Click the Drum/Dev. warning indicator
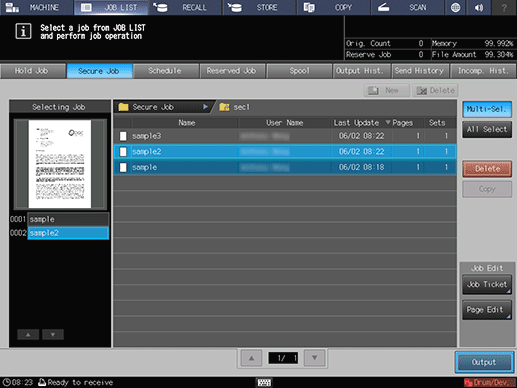Viewport: 517px width, 388px height. (x=490, y=382)
